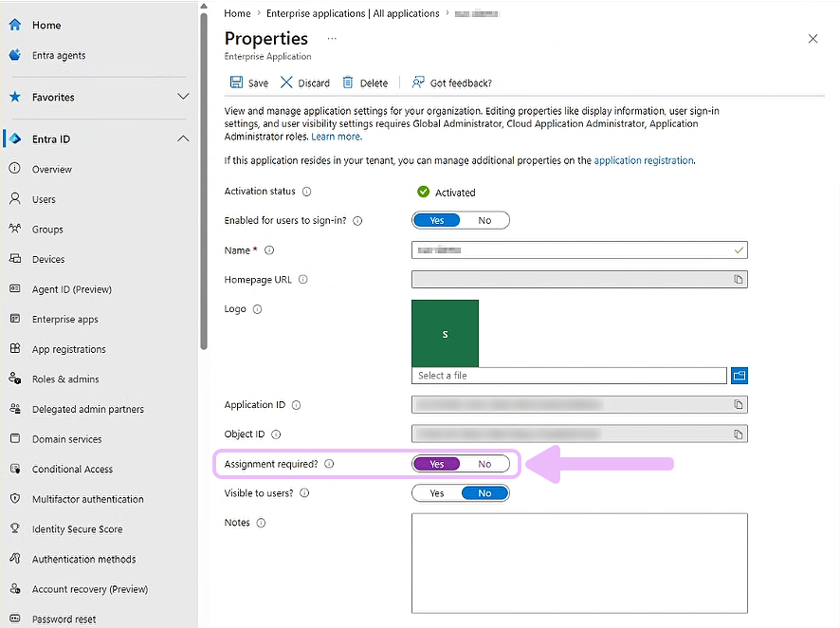This screenshot has width=840, height=628.
Task: Open the Got feedback? option
Action: pos(451,83)
